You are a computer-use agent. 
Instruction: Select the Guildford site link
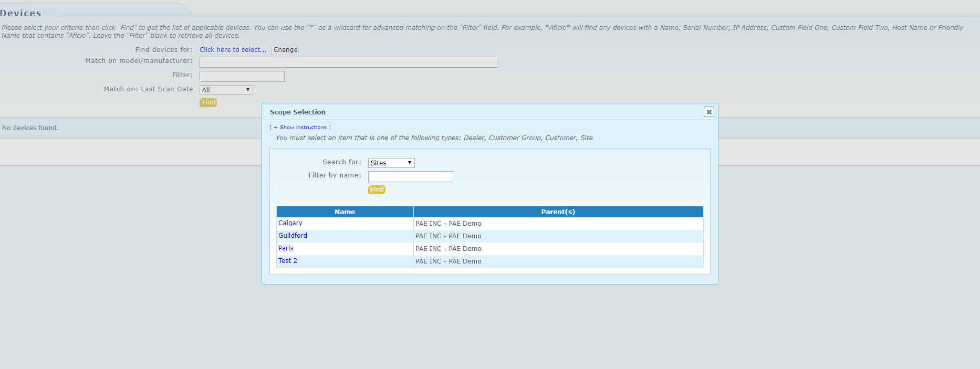[293, 236]
